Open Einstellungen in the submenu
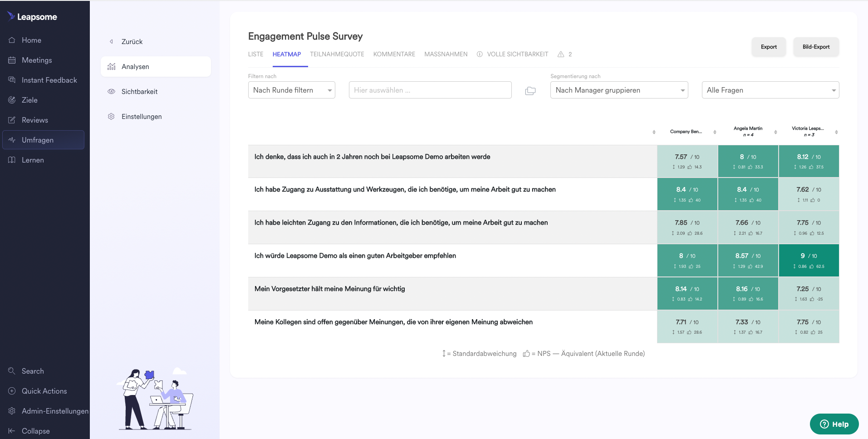The image size is (868, 439). pos(142,117)
